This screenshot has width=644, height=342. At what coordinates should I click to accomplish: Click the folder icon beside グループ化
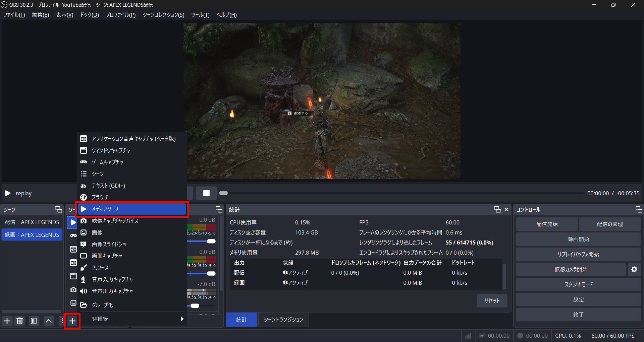point(84,305)
